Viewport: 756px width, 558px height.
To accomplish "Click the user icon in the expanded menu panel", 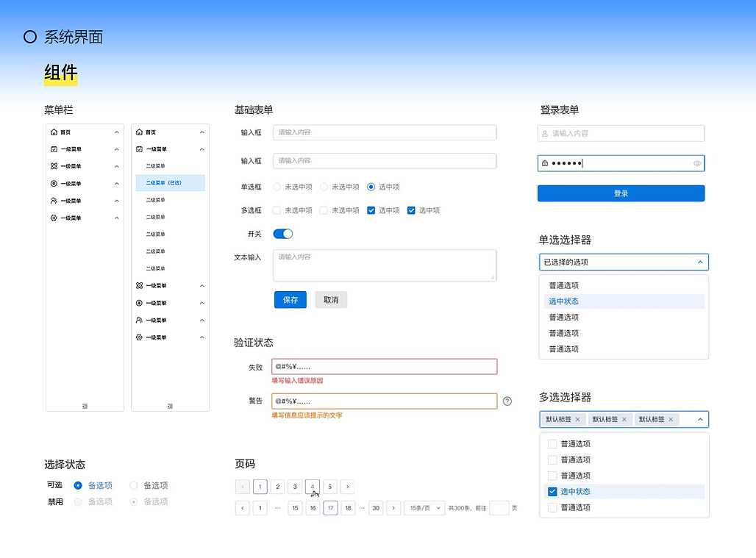I will pyautogui.click(x=139, y=320).
